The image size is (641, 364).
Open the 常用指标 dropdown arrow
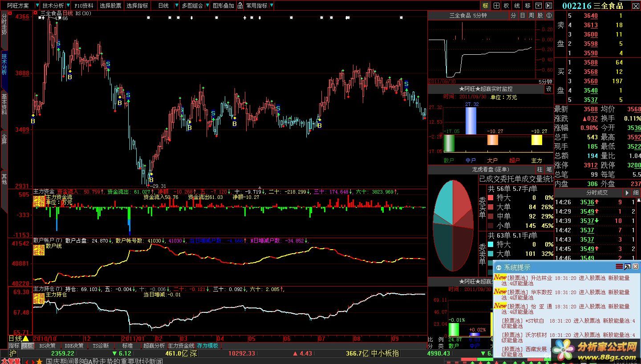point(271,6)
